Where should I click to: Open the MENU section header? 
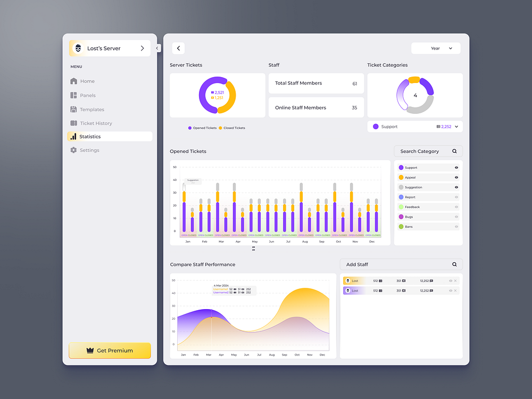[76, 66]
